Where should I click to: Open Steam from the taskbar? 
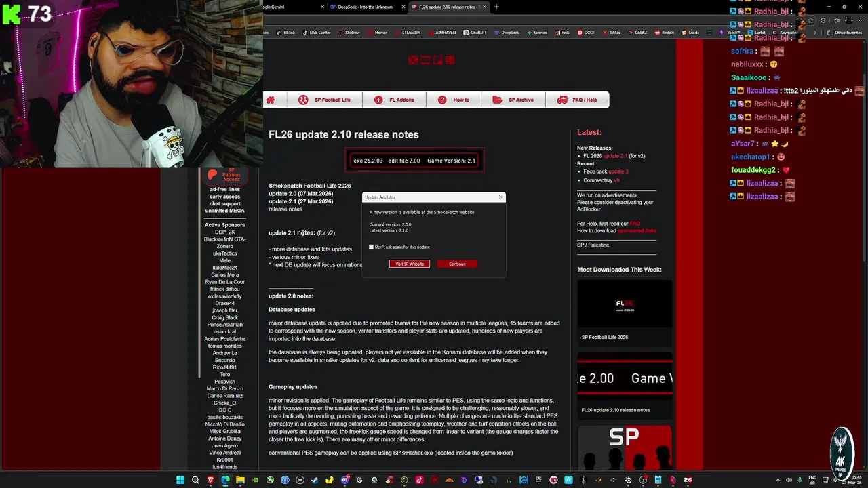point(315,480)
